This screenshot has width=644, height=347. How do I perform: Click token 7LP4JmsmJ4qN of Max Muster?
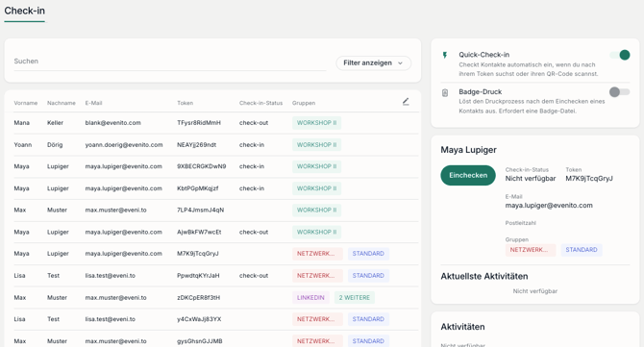[x=201, y=211]
